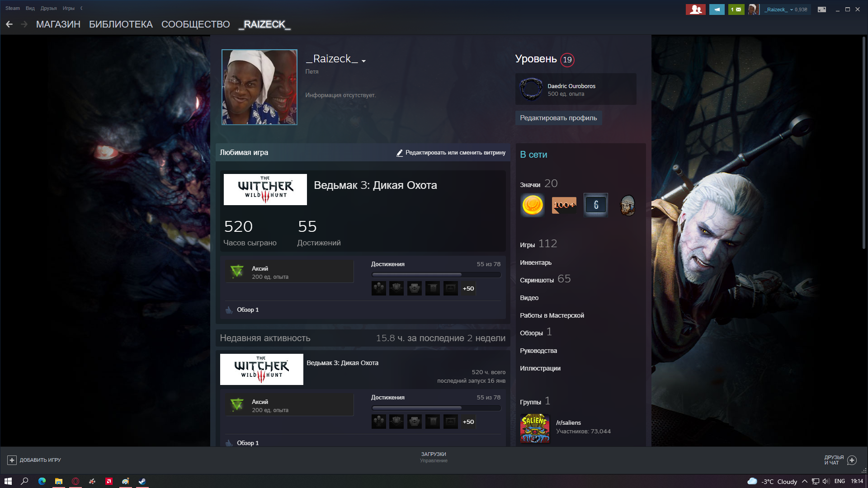Click the Steam taskbar icon
The width and height of the screenshot is (868, 488).
[142, 481]
